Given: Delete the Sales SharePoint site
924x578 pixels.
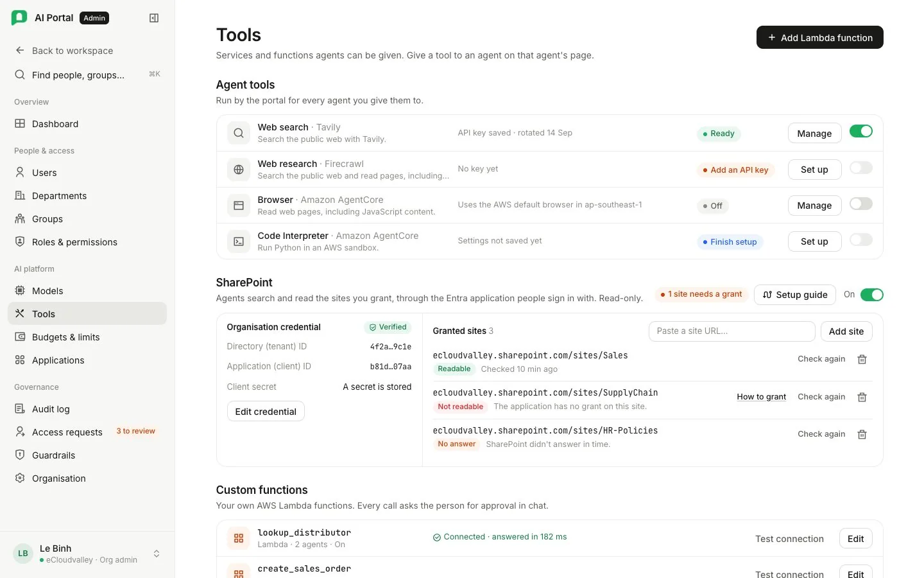Looking at the screenshot, I should 862,359.
